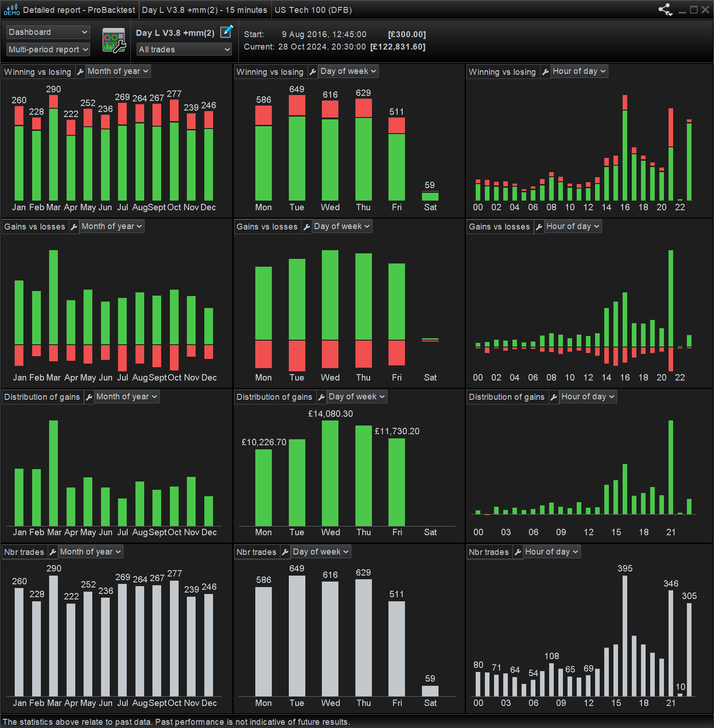Click the current date '28 Oct 2024, 20:30:00'
Viewport: 714px width, 728px height.
pos(322,47)
